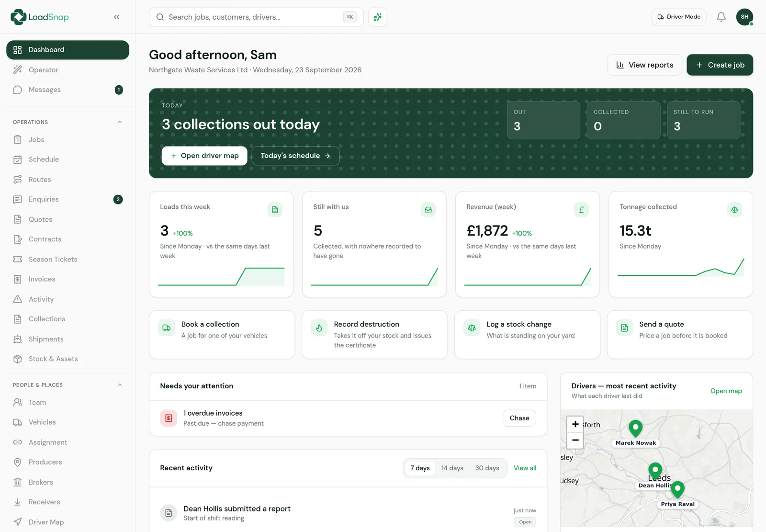Open Driver Map in the sidebar
The image size is (766, 532).
(68, 522)
